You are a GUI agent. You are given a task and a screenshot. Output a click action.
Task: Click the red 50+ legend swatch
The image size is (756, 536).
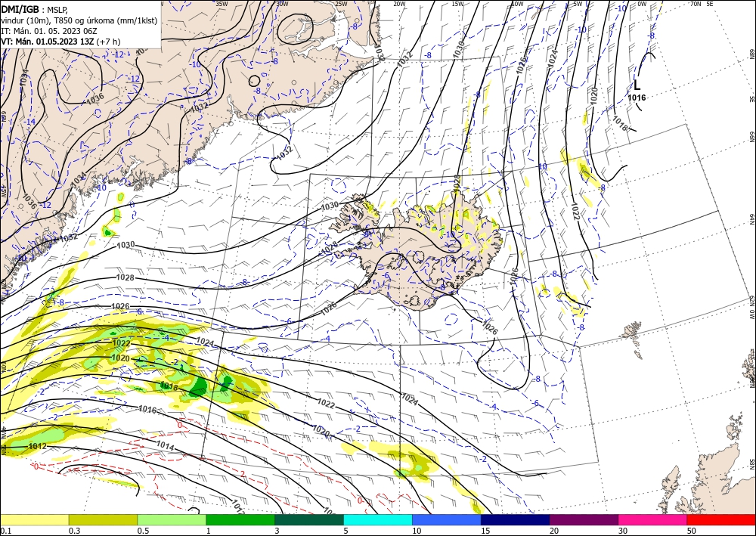(x=721, y=519)
